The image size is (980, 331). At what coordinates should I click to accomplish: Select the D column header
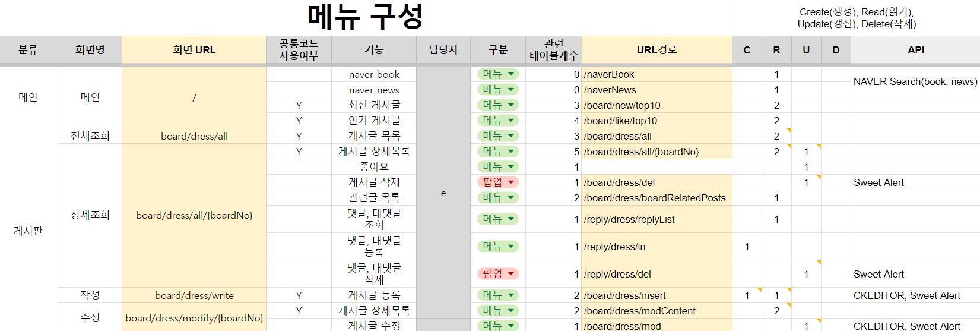click(836, 50)
